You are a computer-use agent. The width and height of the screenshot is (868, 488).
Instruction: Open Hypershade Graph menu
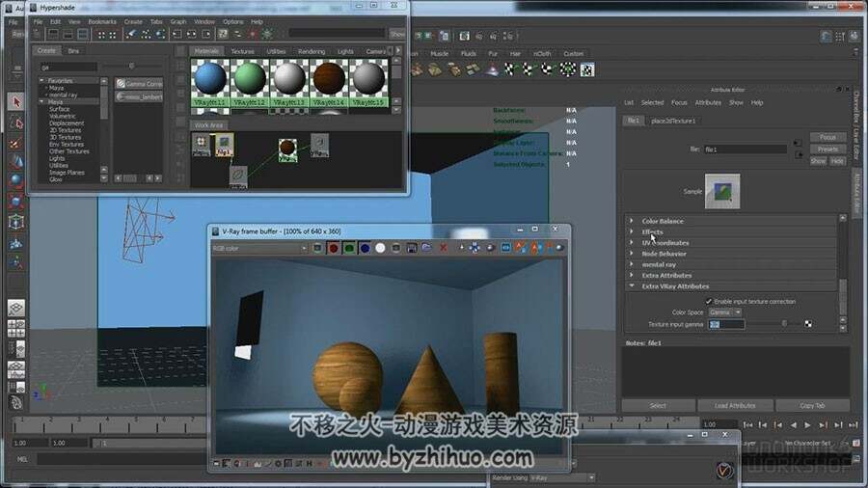(x=178, y=22)
